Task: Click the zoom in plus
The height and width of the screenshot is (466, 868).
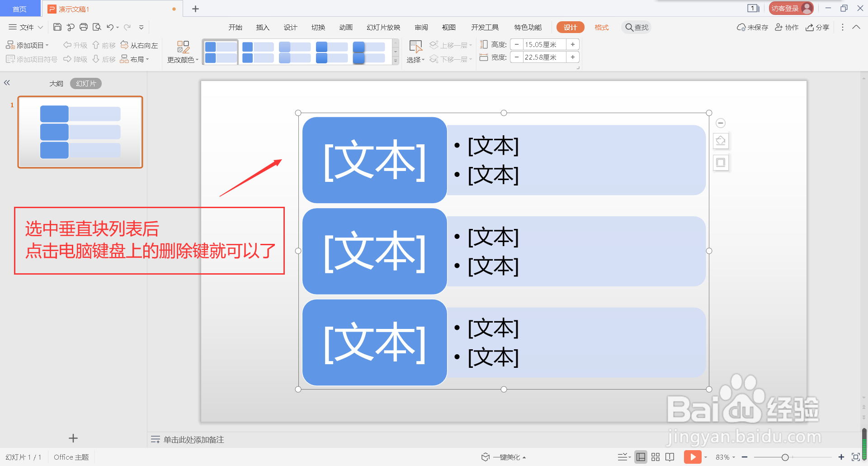Action: tap(841, 457)
